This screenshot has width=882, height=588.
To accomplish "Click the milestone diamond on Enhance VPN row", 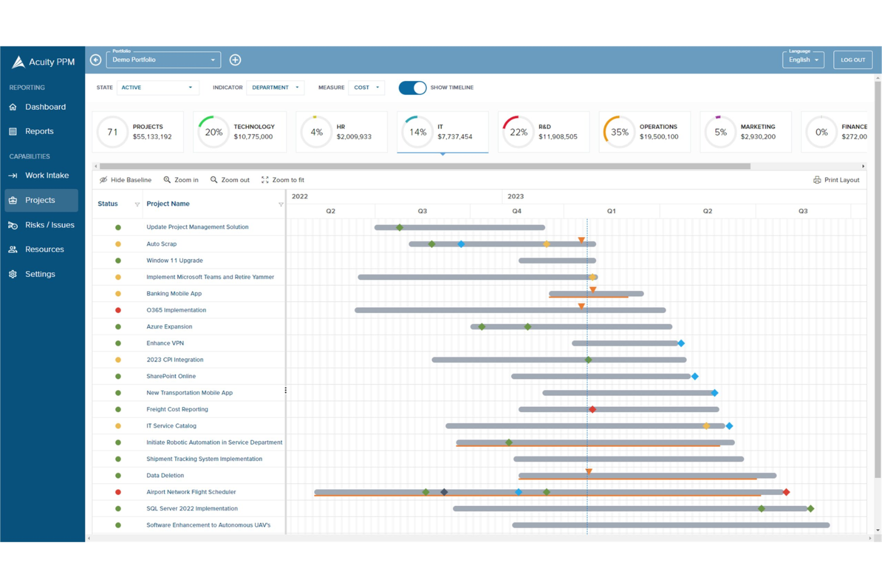I will tap(681, 343).
